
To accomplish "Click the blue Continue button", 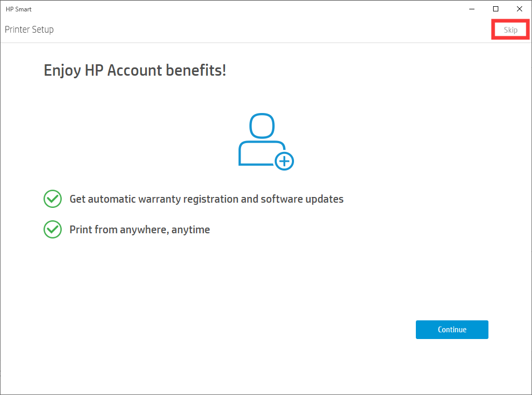I will click(x=452, y=330).
